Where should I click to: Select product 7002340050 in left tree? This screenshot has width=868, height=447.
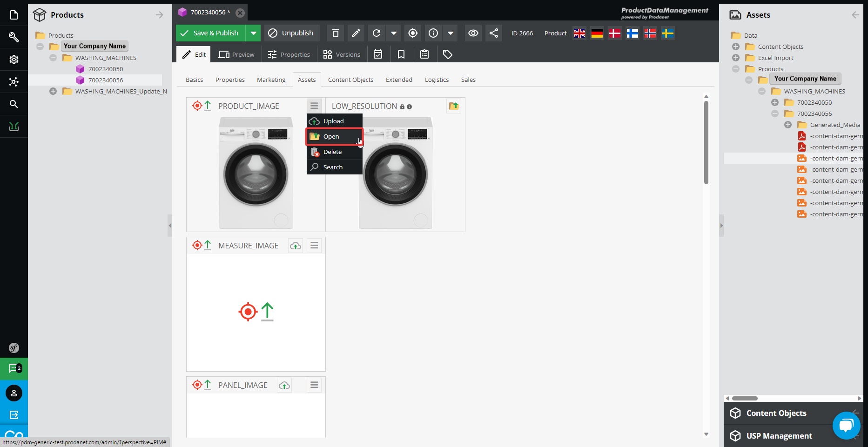click(106, 69)
